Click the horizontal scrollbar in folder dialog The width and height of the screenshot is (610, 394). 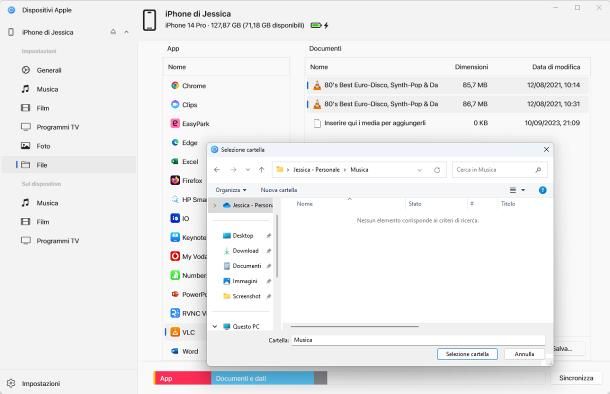(x=354, y=326)
